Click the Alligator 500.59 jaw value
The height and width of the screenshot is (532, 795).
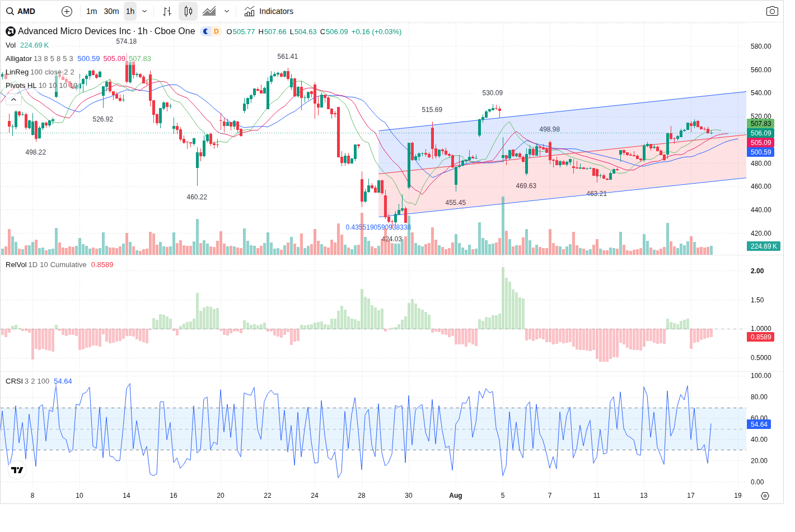pos(88,59)
